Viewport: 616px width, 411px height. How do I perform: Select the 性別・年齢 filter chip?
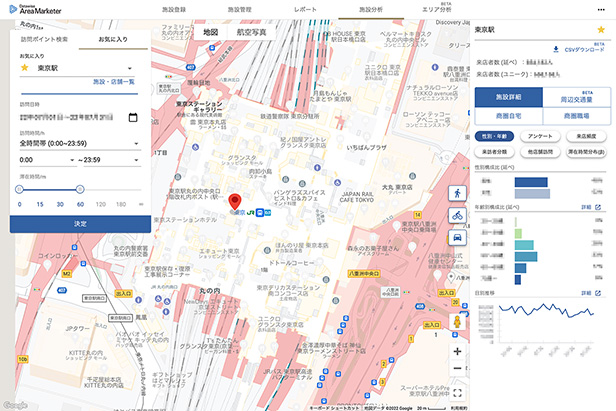[x=494, y=136]
